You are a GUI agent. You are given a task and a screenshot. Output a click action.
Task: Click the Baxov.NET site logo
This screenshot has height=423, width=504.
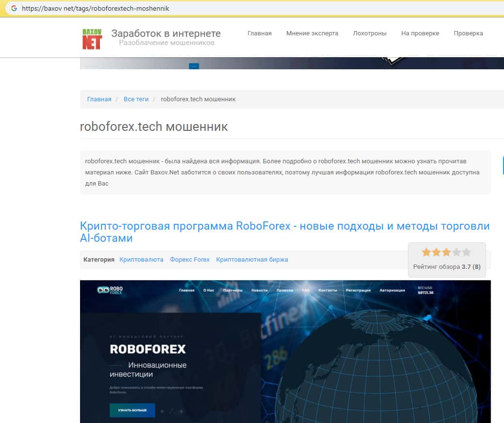[x=92, y=39]
